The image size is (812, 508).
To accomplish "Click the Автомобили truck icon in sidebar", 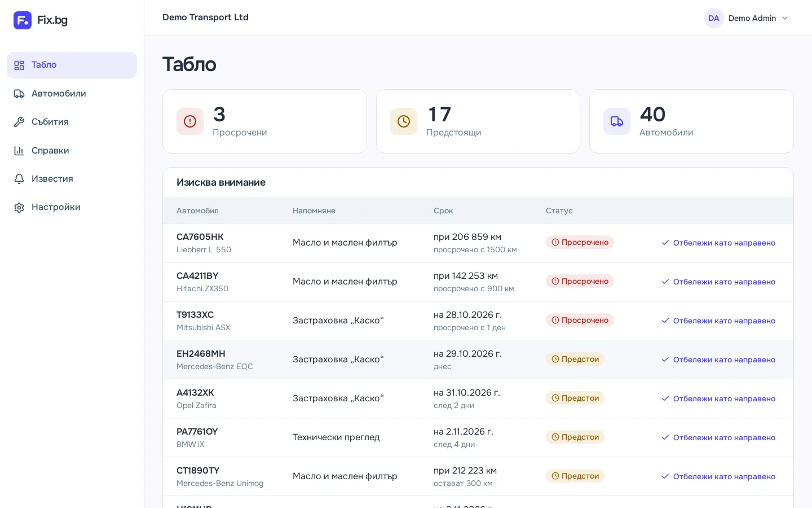I will click(x=19, y=94).
